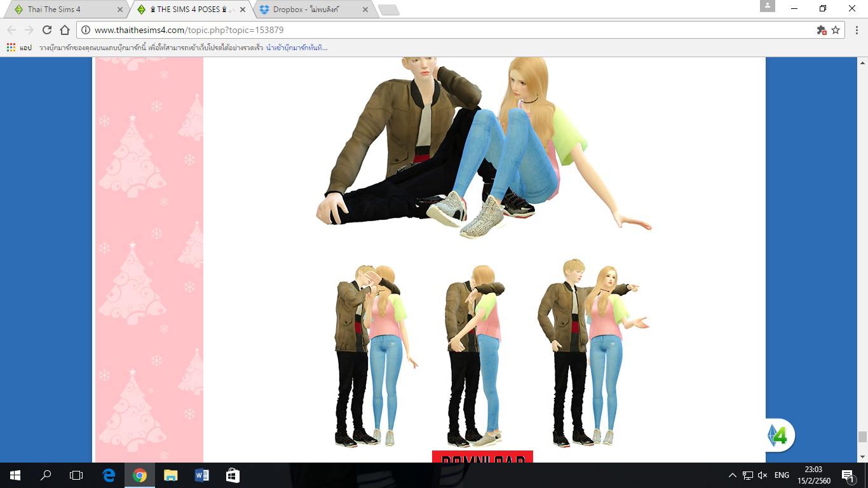This screenshot has height=488, width=868.
Task: Open the Apps bookmarks shortcut
Action: tap(19, 48)
